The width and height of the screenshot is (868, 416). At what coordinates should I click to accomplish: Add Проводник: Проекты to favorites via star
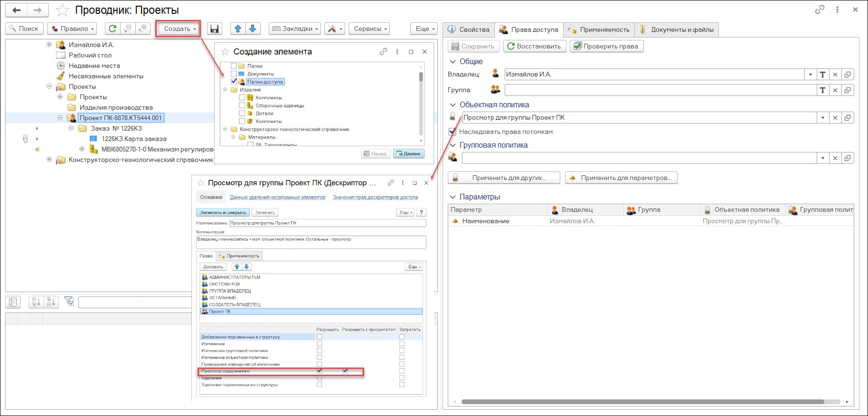pos(62,10)
